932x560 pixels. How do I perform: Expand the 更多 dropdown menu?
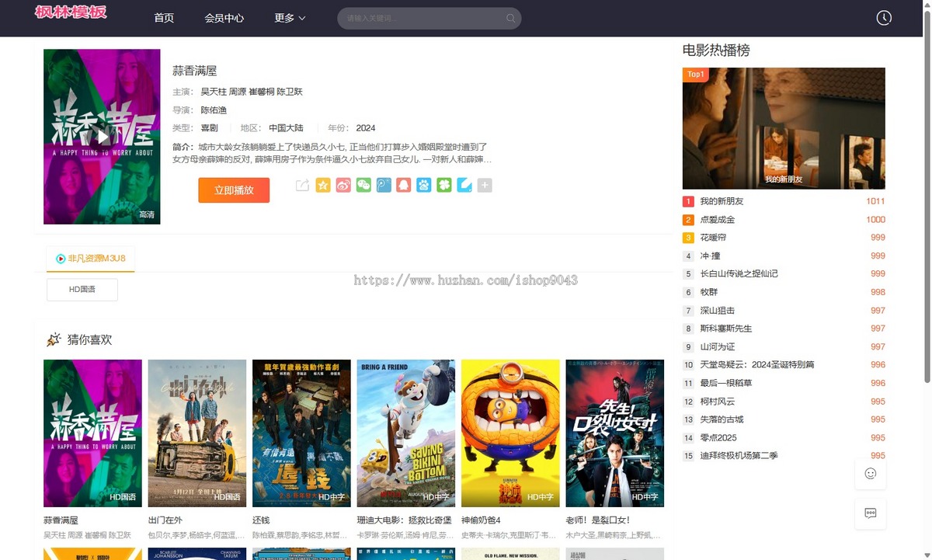(290, 18)
